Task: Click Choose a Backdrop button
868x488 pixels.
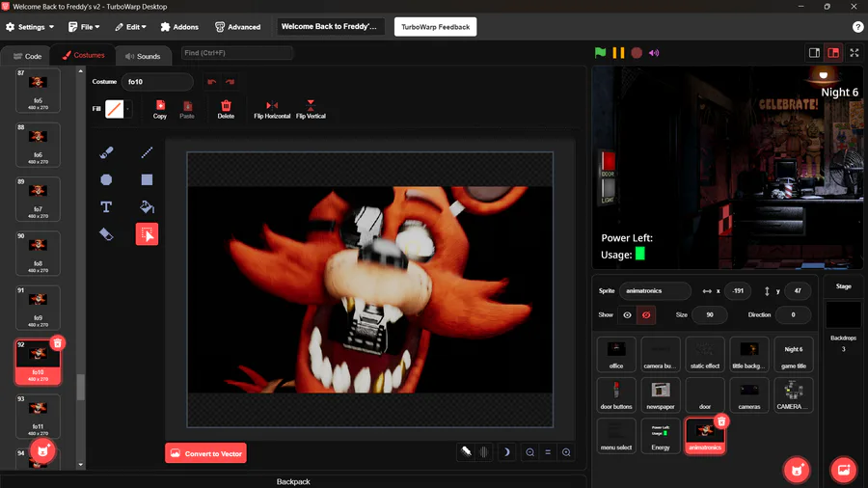Action: [x=844, y=470]
